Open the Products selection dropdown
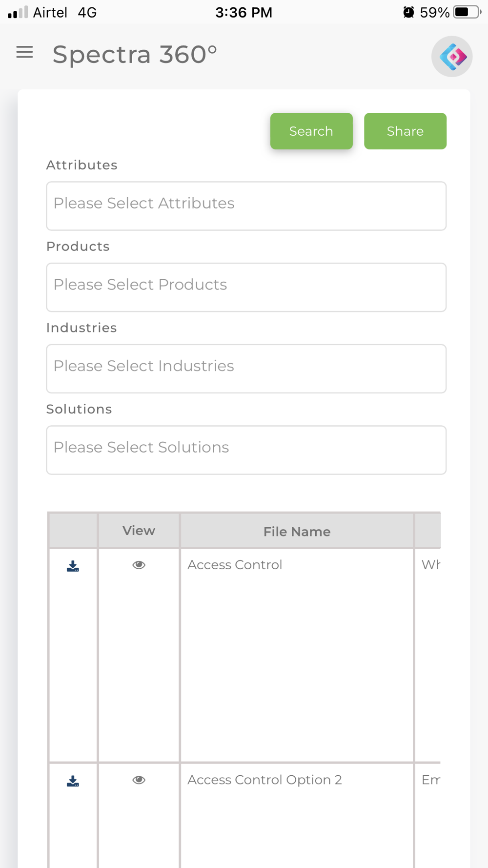The image size is (488, 868). [x=246, y=287]
